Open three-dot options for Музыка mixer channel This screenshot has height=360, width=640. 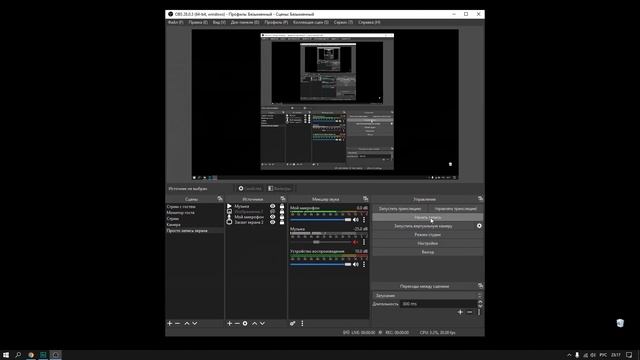[x=364, y=242]
